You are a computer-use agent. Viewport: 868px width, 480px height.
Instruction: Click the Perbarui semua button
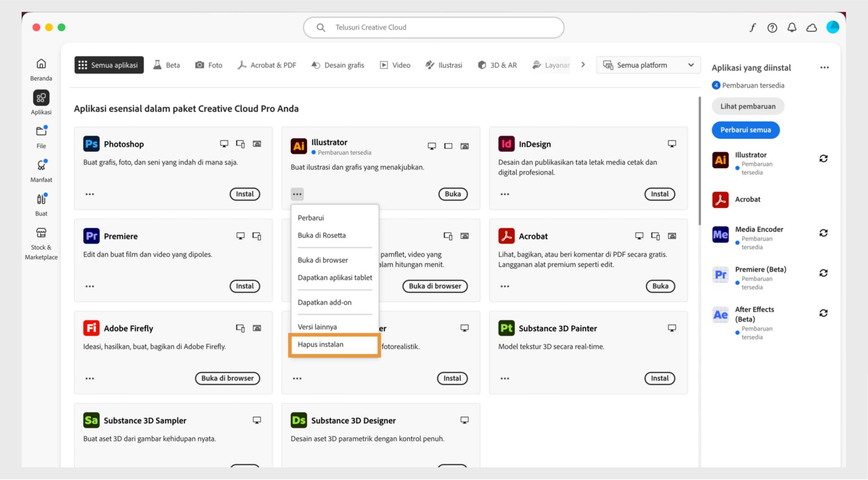click(745, 130)
